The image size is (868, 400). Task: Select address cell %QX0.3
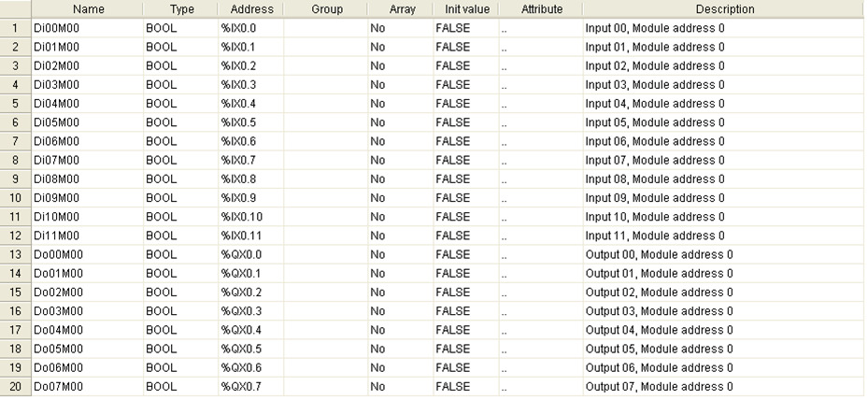[x=251, y=311]
